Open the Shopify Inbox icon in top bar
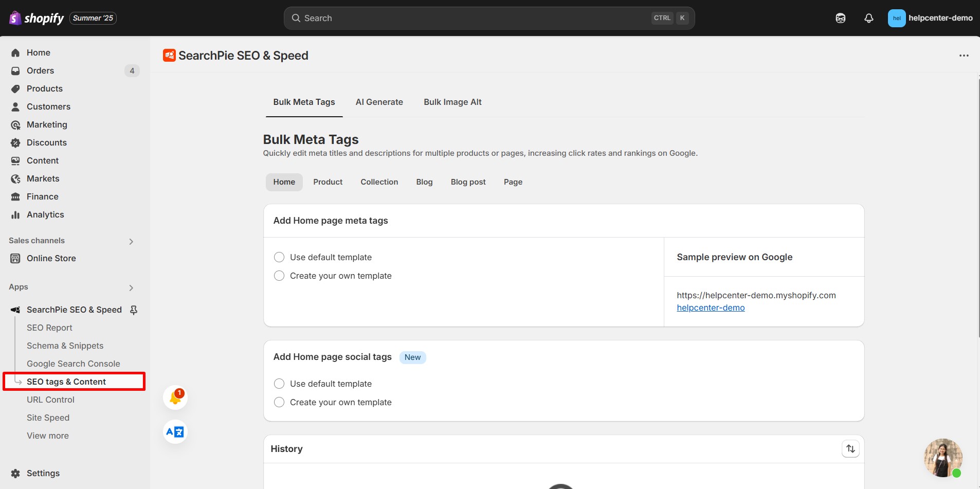The image size is (980, 489). (841, 18)
